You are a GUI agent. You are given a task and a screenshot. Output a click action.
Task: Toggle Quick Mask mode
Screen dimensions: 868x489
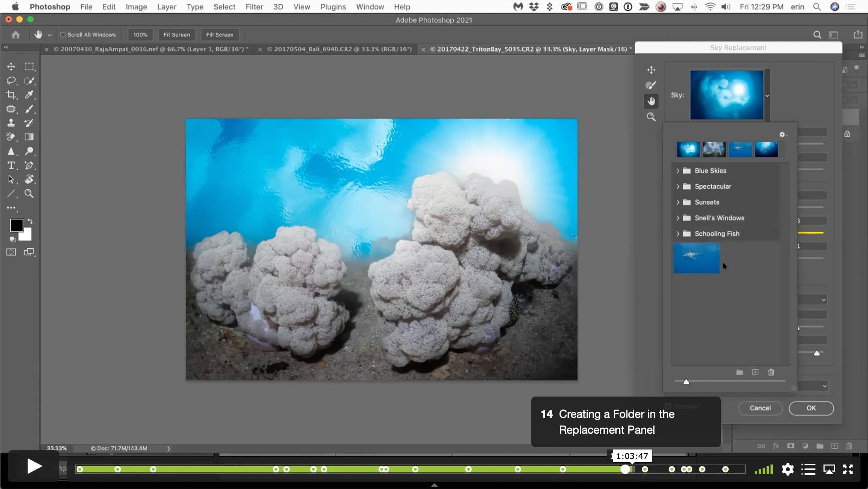11,252
